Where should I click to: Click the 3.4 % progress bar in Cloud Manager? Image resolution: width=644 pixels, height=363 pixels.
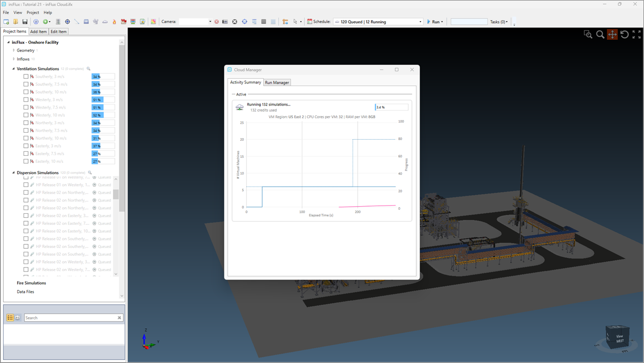[391, 107]
